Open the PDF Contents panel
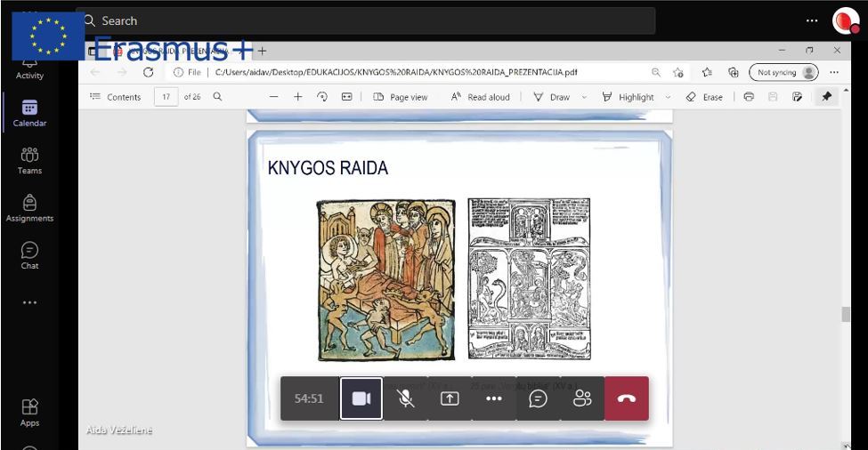Image resolution: width=868 pixels, height=450 pixels. (x=115, y=97)
